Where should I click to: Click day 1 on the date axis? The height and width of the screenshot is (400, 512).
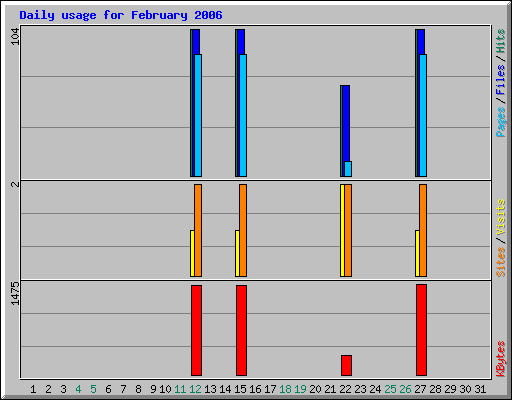pos(33,389)
